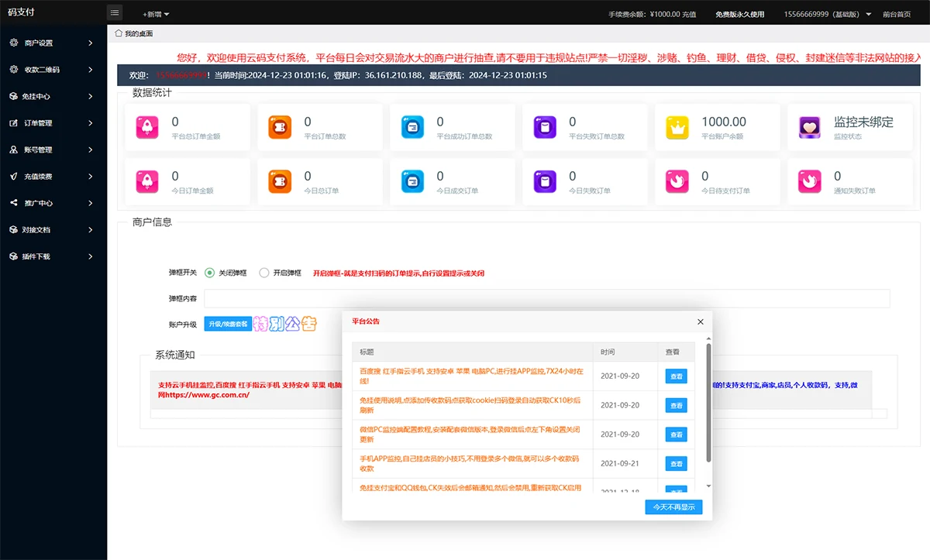Click the 升级/续费套餐 button

(227, 324)
